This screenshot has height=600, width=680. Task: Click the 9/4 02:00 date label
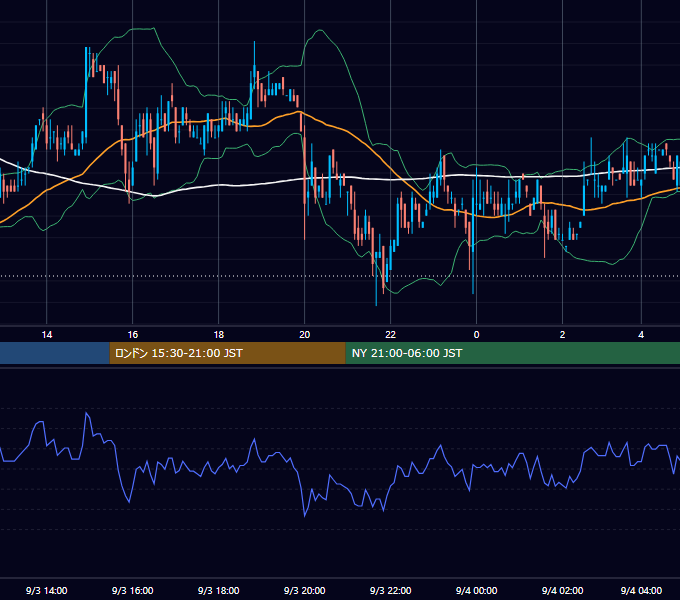[562, 590]
